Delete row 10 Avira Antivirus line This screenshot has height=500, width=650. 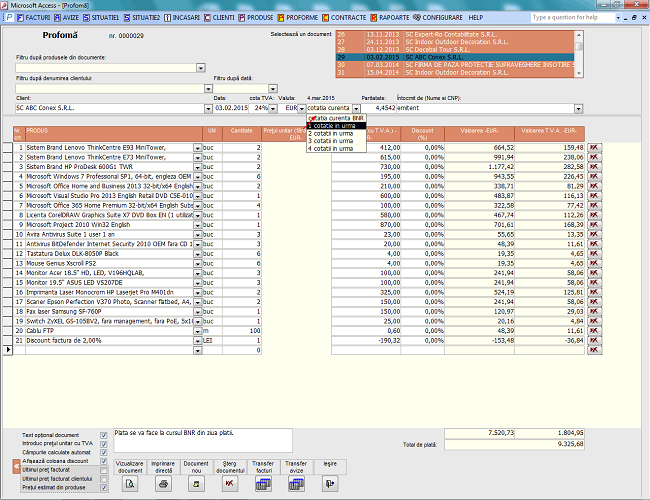(594, 234)
